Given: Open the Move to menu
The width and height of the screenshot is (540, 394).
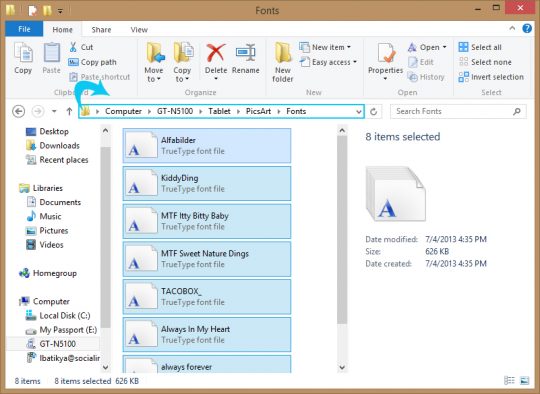Looking at the screenshot, I should (x=154, y=62).
